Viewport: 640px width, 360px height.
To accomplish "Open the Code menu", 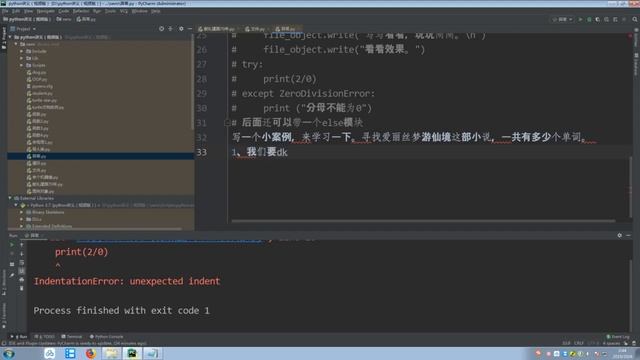I will [64, 11].
